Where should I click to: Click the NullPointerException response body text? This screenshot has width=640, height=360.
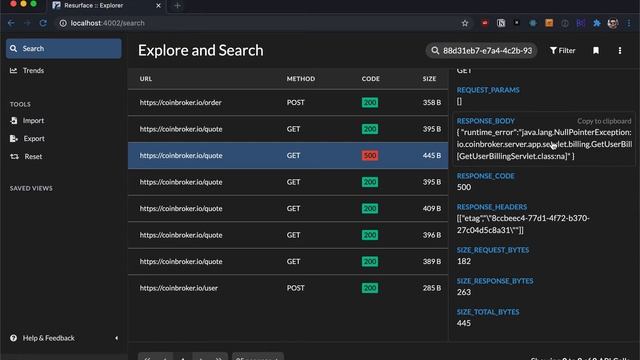[x=544, y=144]
